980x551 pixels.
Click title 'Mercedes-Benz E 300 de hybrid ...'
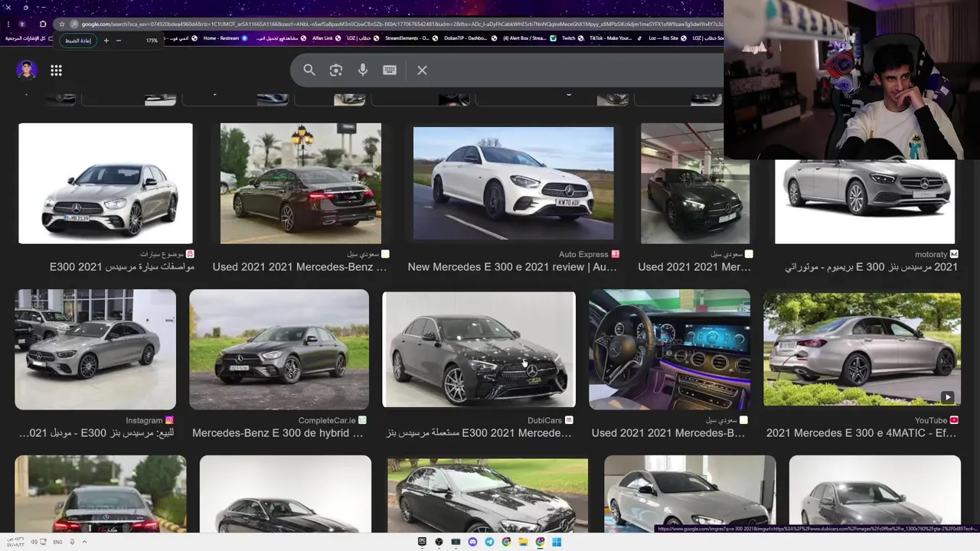[278, 433]
